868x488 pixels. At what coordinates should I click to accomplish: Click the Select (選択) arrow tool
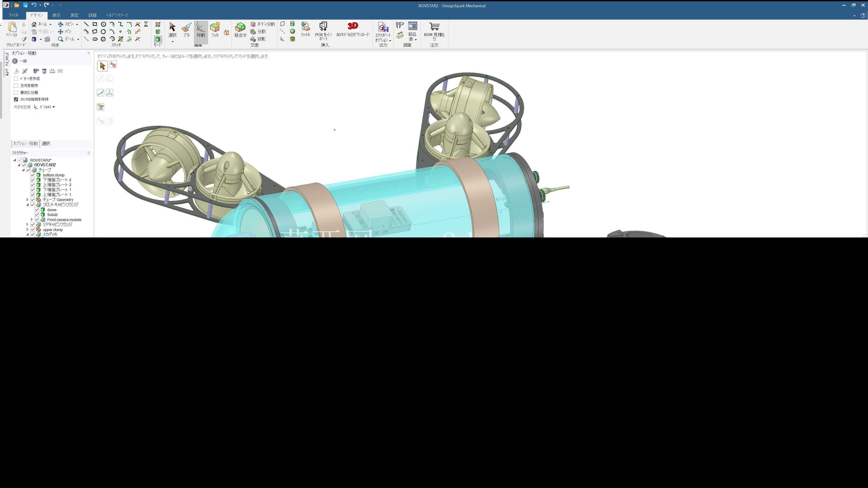point(172,30)
